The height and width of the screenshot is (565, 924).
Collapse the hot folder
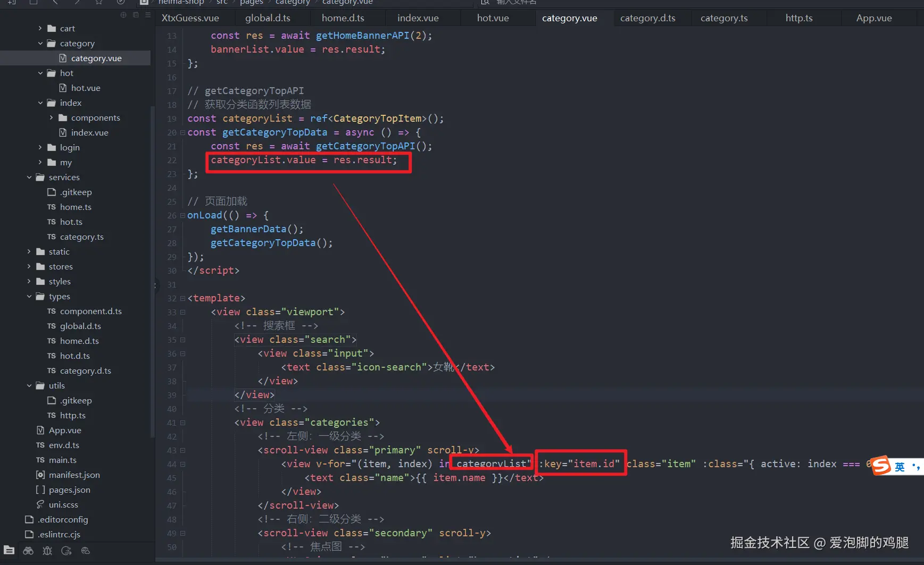[40, 73]
